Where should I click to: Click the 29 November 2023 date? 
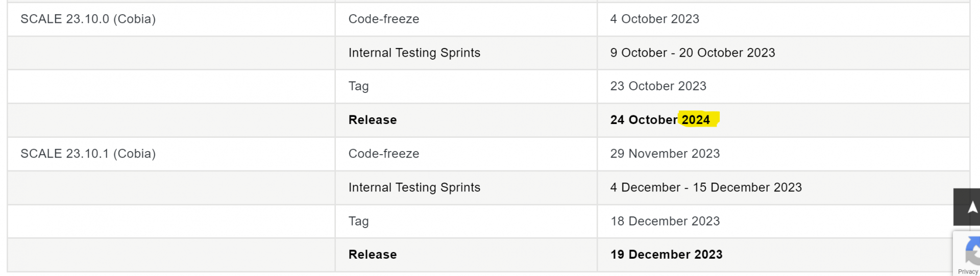(665, 154)
